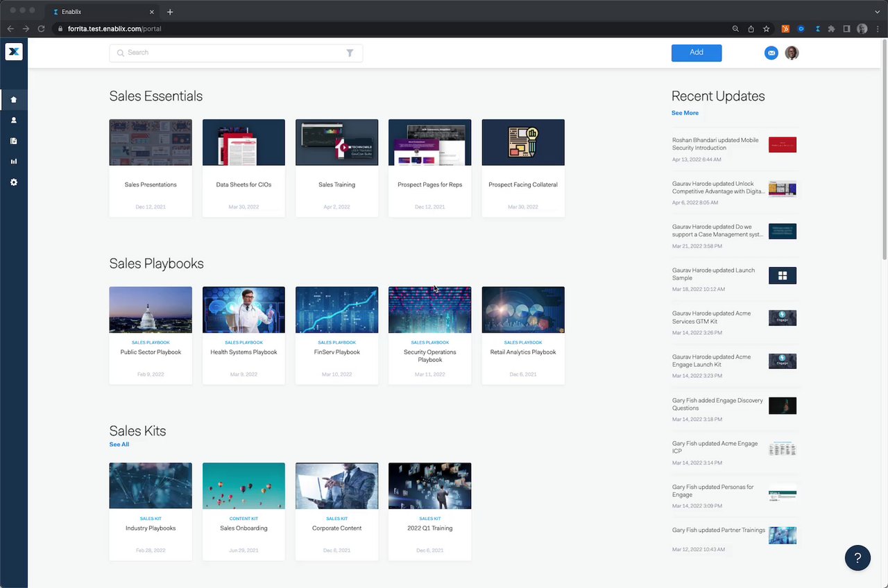Open the Acme Engage Launch Kit update

734,365
